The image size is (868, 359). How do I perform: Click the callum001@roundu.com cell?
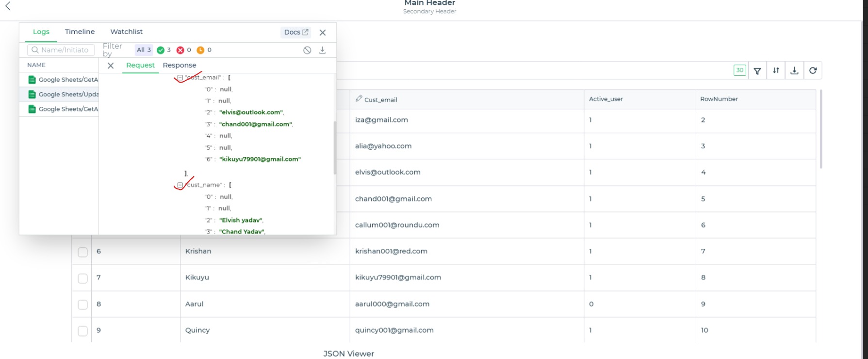click(x=467, y=225)
